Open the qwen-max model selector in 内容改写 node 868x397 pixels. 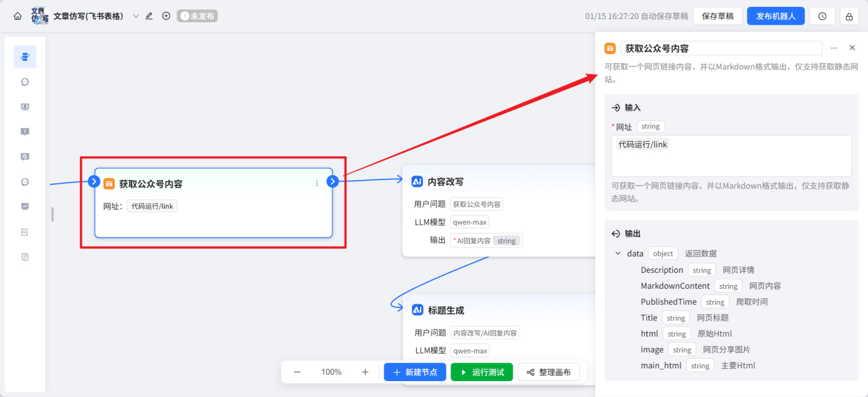(x=470, y=221)
